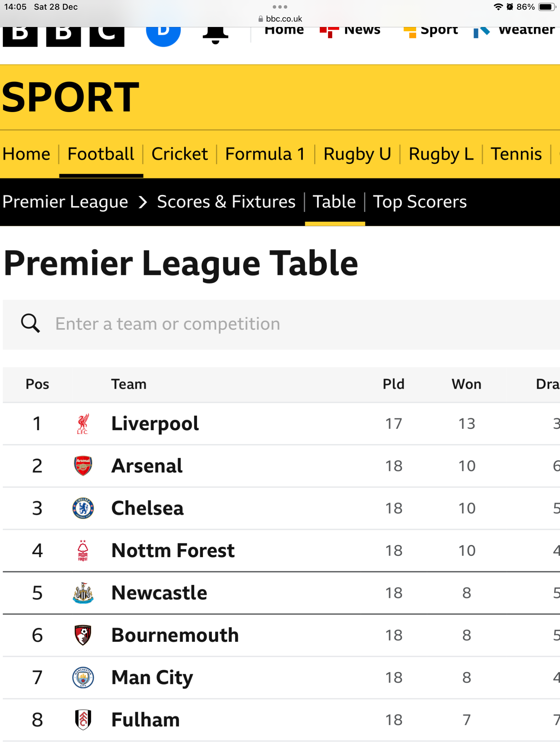This screenshot has width=560, height=747.
Task: Click the Arsenal club crest
Action: coord(83,466)
